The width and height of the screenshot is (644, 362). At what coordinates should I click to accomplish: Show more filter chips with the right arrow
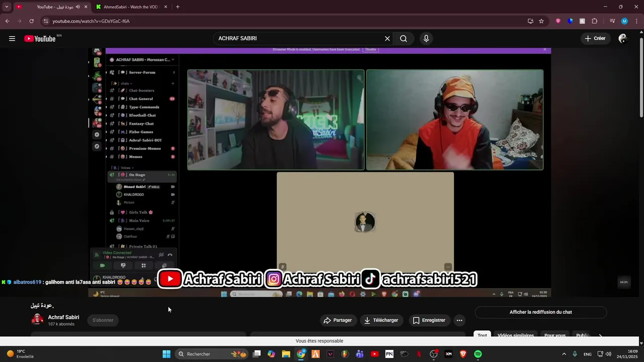pyautogui.click(x=600, y=335)
